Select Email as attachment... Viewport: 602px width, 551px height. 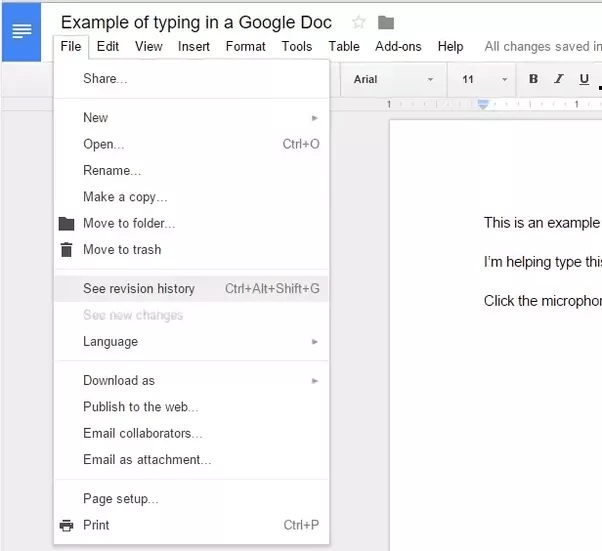coord(191,460)
